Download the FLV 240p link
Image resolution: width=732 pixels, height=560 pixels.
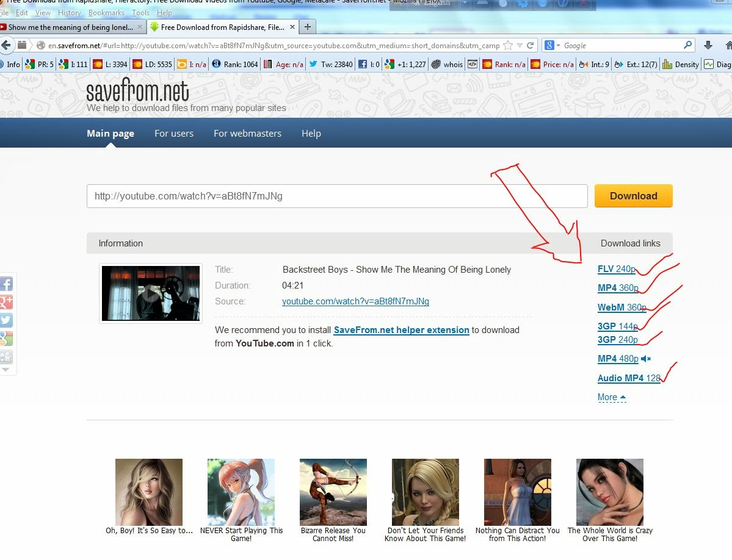pyautogui.click(x=616, y=269)
